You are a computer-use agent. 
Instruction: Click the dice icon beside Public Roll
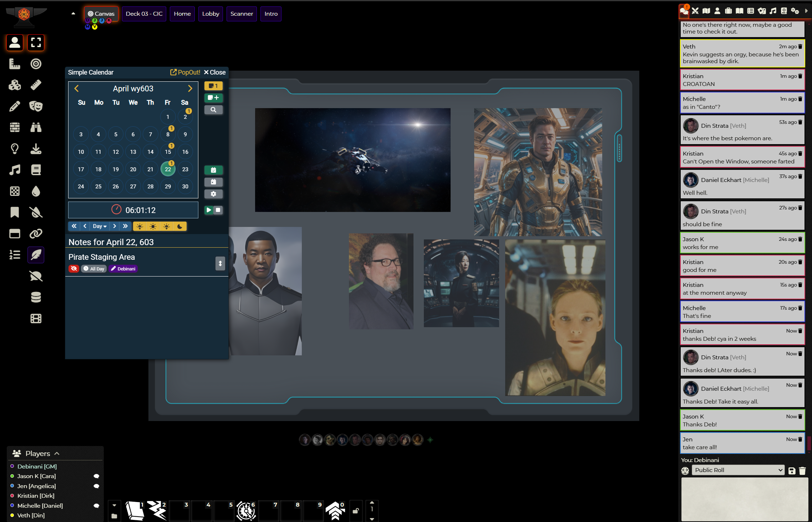click(x=685, y=471)
